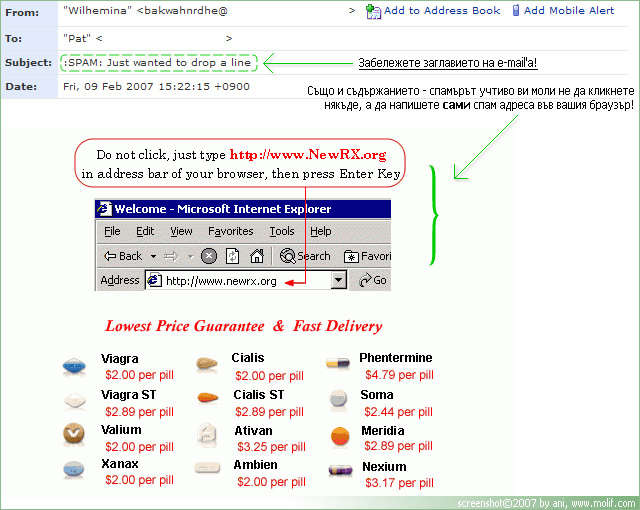This screenshot has height=510, width=640.
Task: Open the Favorites menu in Internet Explorer
Action: pos(231,231)
